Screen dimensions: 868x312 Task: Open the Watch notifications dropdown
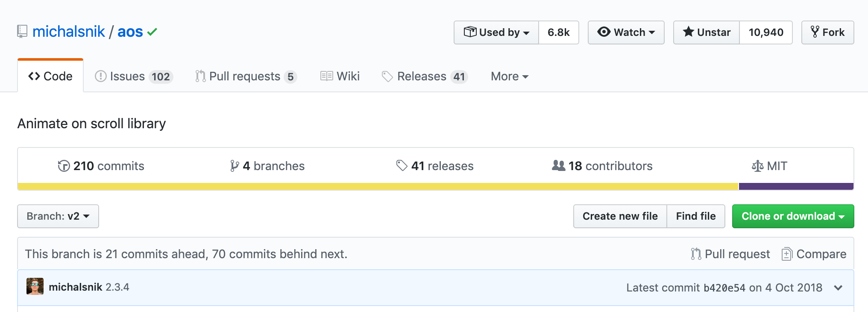coord(626,32)
